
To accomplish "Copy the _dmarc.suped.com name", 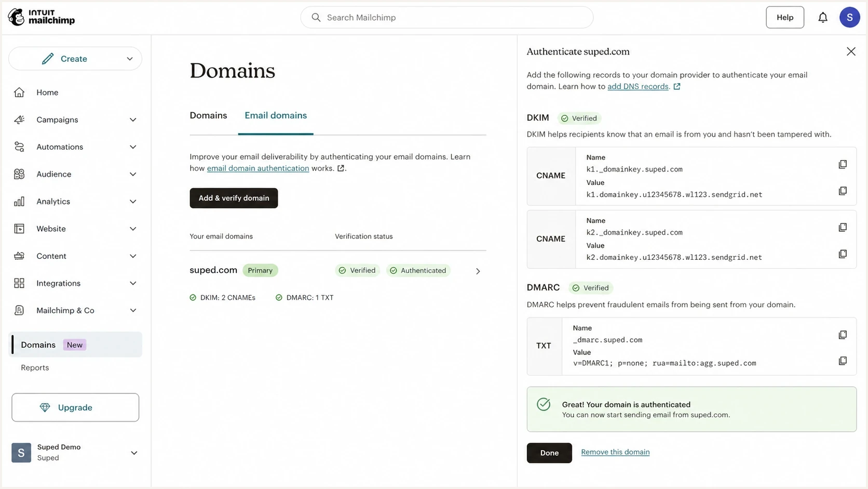I will (843, 335).
